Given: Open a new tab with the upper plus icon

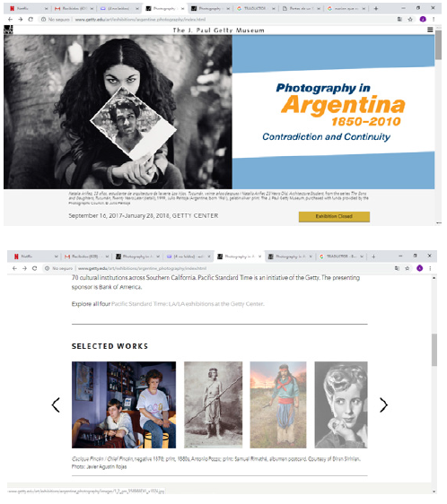Looking at the screenshot, I should pyautogui.click(x=376, y=8).
